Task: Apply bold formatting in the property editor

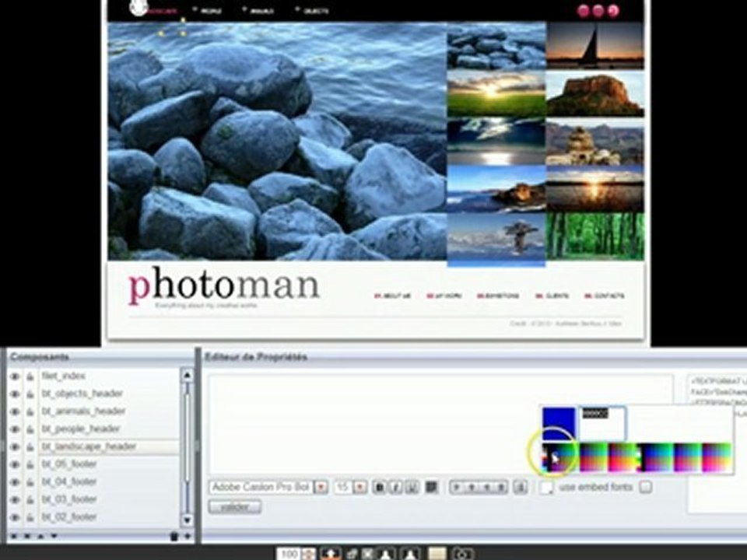Action: click(x=379, y=487)
